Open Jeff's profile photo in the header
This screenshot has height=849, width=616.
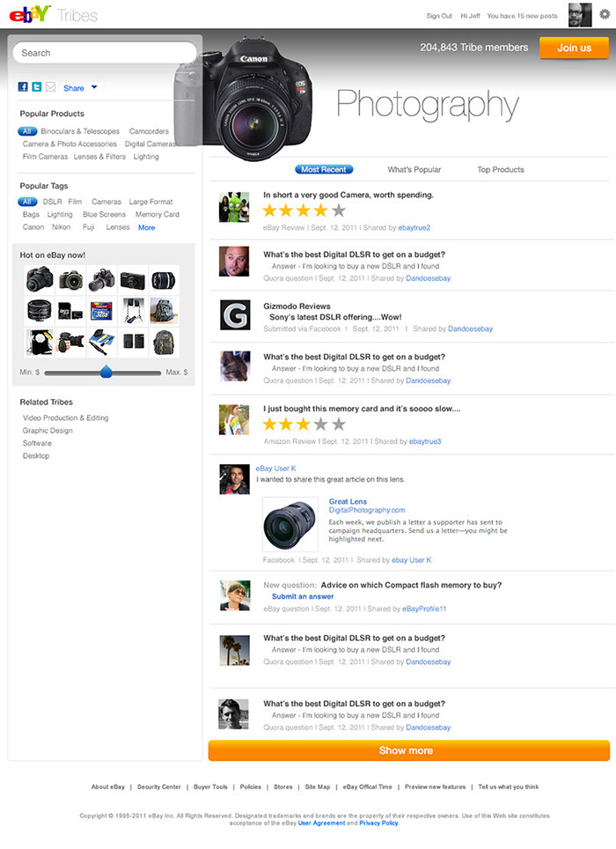[x=580, y=15]
